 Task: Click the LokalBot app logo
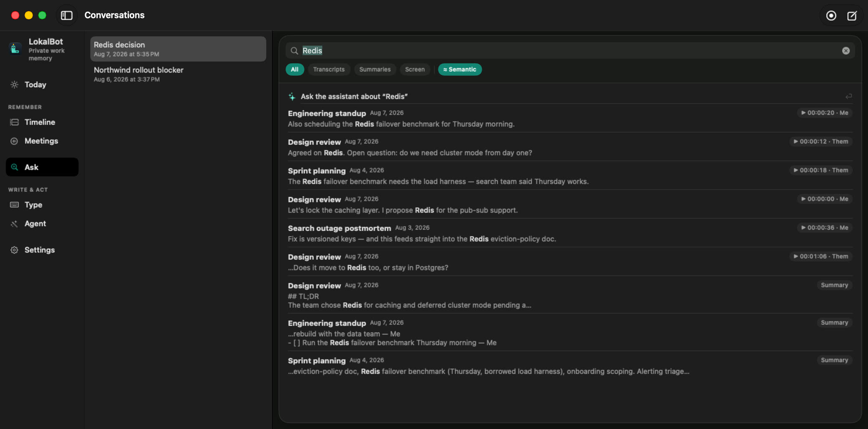point(15,49)
